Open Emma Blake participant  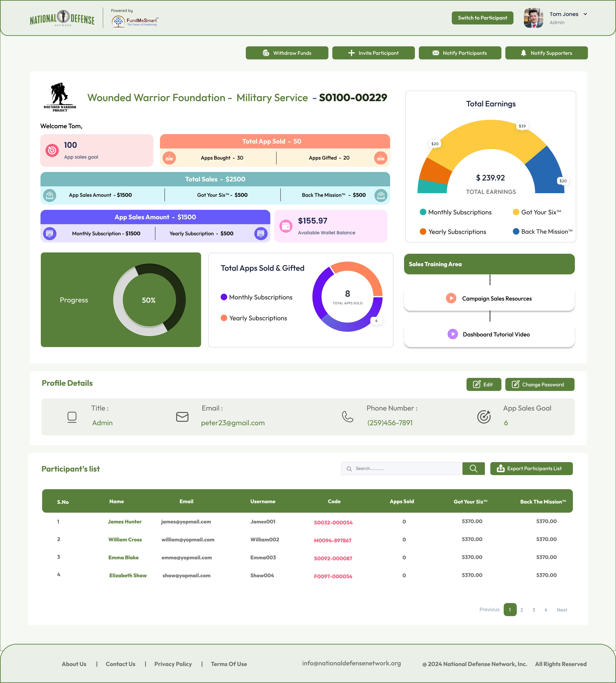(123, 558)
